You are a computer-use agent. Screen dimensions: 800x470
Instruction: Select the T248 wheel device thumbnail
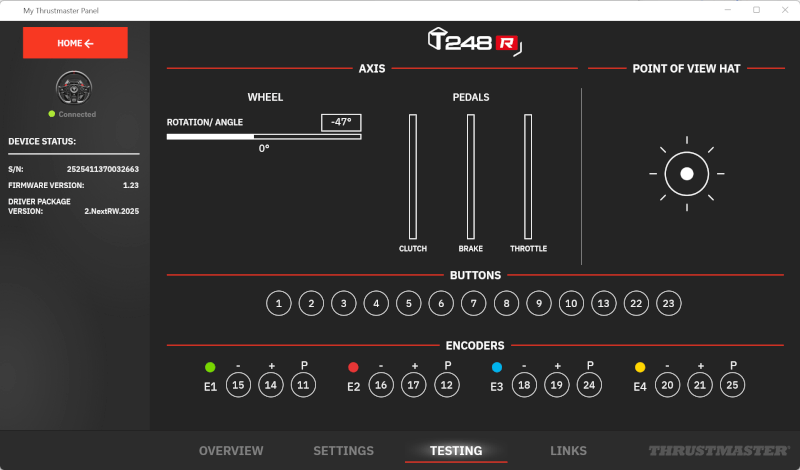point(74,88)
